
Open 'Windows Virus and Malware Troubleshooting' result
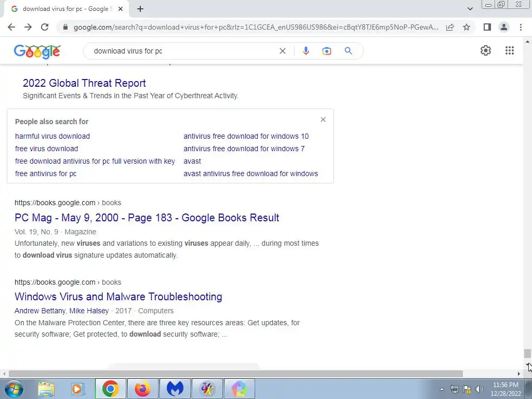click(x=118, y=297)
